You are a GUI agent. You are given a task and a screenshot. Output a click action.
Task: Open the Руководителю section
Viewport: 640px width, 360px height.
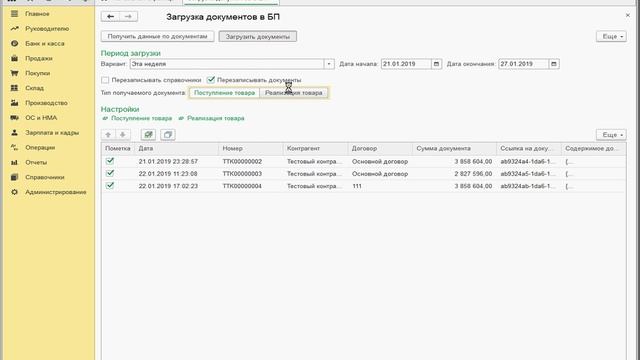pyautogui.click(x=47, y=29)
